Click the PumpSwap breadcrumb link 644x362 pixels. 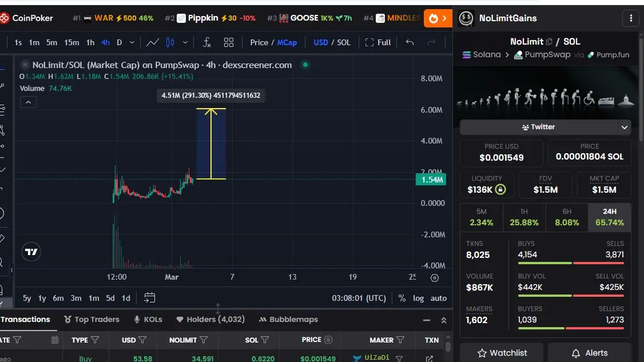(x=542, y=55)
